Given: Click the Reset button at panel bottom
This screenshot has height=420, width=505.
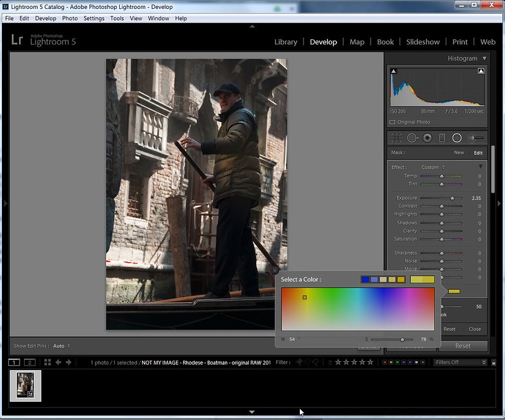Looking at the screenshot, I should [x=463, y=346].
